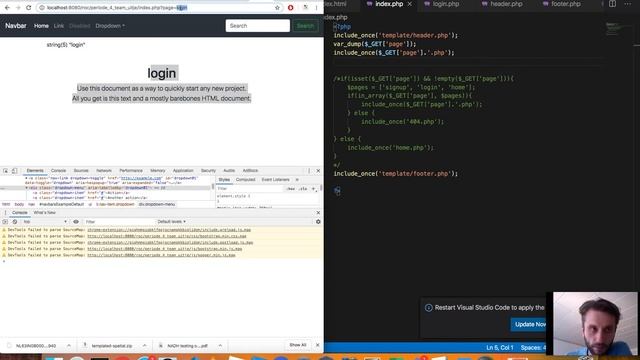Image resolution: width=640 pixels, height=360 pixels.
Task: Select the Computed pane tab
Action: (245, 180)
